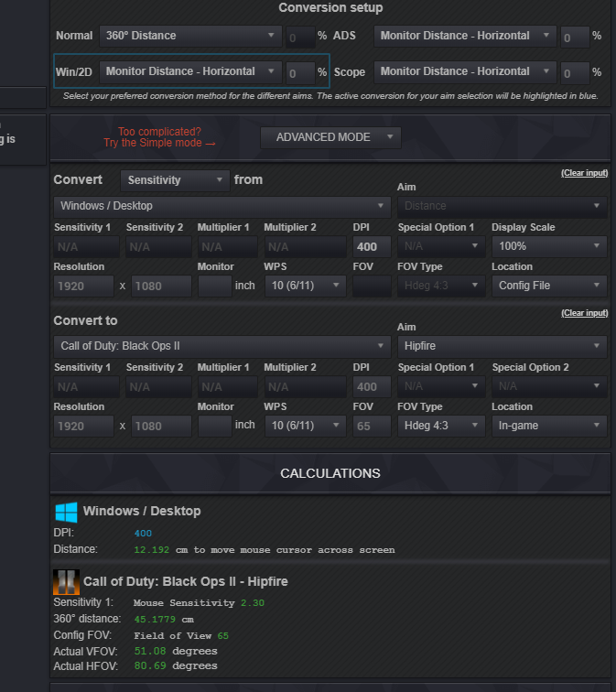The image size is (616, 692).
Task: Click Clear input link in Convert to section
Action: click(x=584, y=313)
